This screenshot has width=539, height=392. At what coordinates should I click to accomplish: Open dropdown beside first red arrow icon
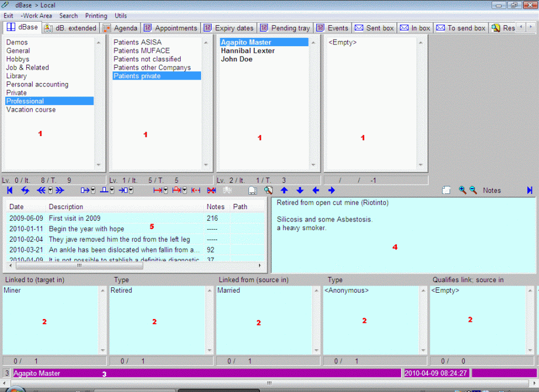point(166,190)
